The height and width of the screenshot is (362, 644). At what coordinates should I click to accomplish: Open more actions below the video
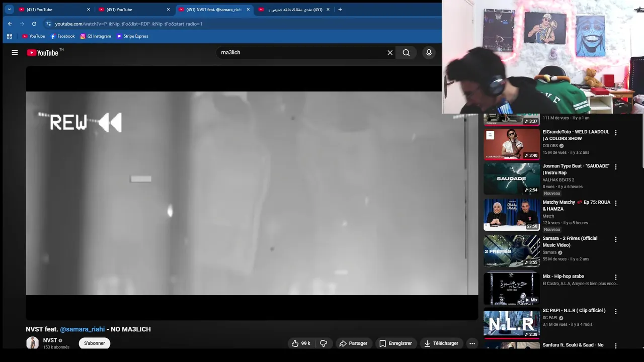(x=472, y=343)
